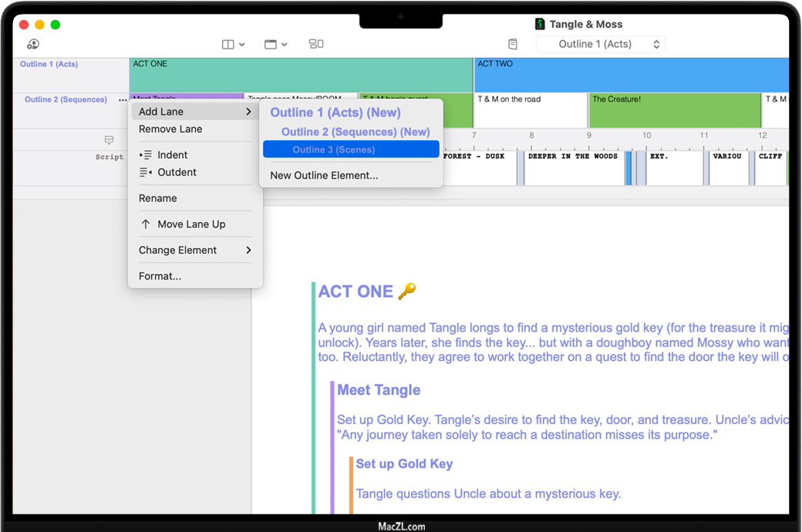Click Outdent in the context menu
This screenshot has height=532, width=802.
coord(177,173)
